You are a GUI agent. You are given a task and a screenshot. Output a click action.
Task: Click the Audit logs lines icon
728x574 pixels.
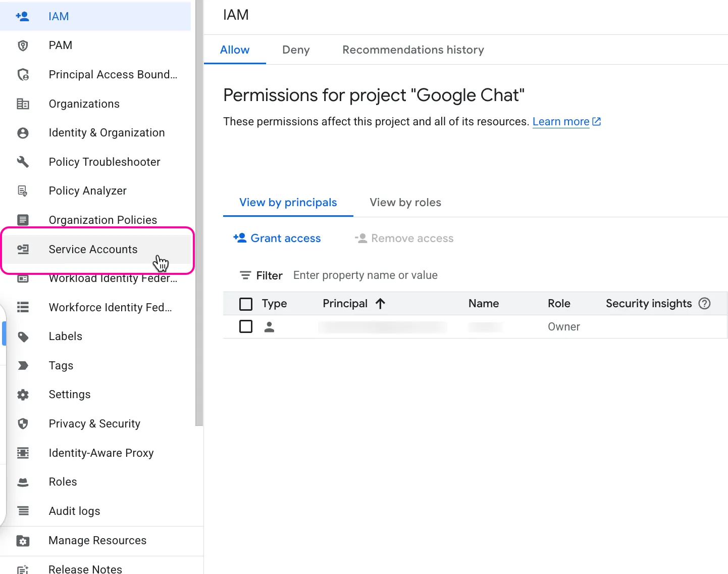click(23, 511)
